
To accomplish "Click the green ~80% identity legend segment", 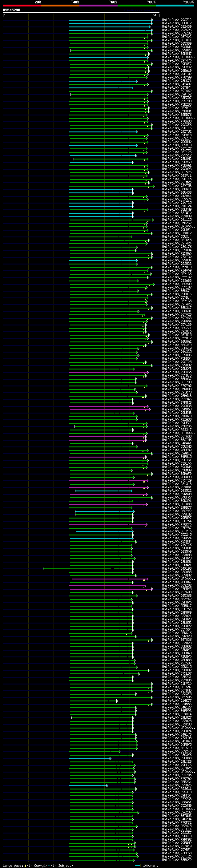I will coord(137,6).
